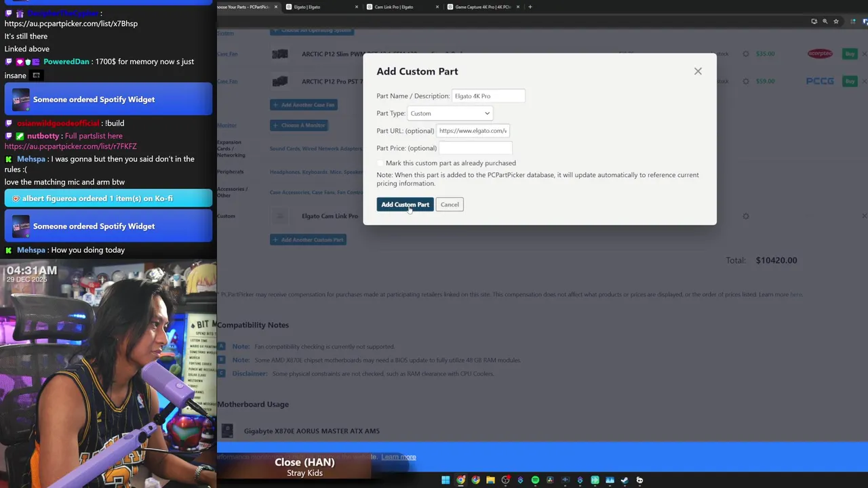Screen dimensions: 868x488
Task: Click Add Another Case Fan button
Action: pyautogui.click(x=304, y=104)
